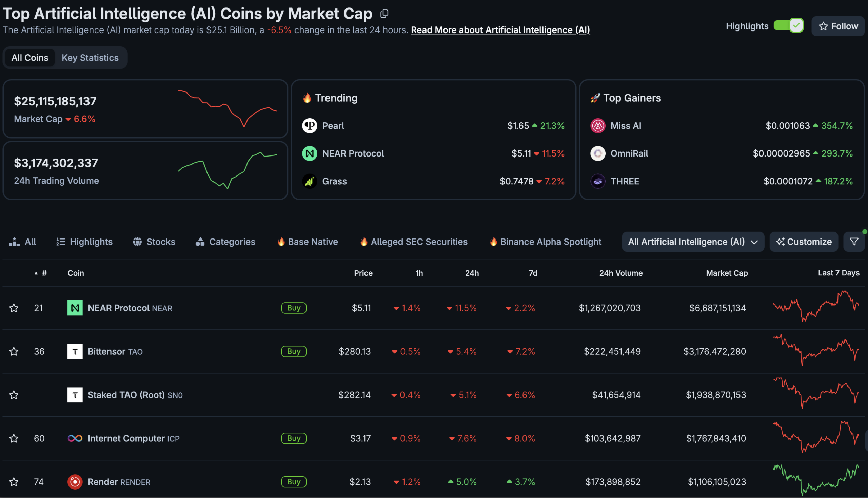Screen dimensions: 868x498
Task: Favorite Render with the star toggle
Action: (x=14, y=482)
